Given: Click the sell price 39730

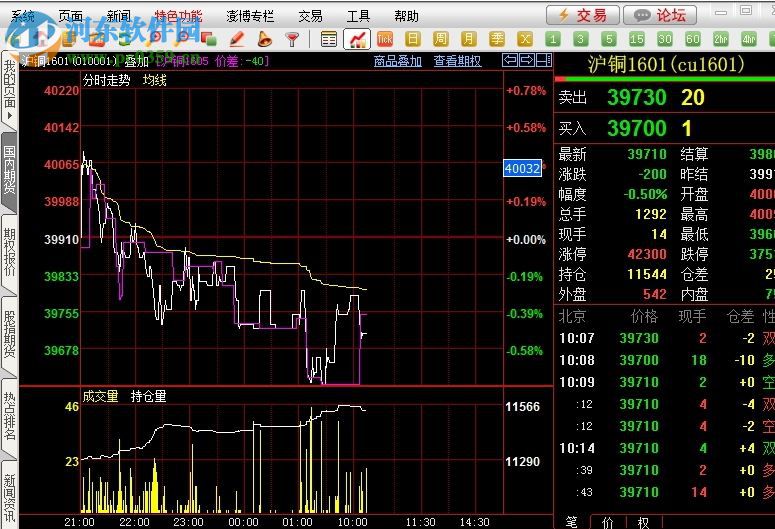Looking at the screenshot, I should 637,97.
